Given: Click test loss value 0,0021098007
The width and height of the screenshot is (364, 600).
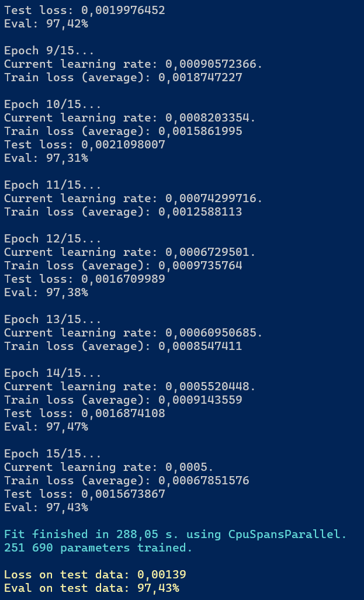Looking at the screenshot, I should click(x=123, y=145).
